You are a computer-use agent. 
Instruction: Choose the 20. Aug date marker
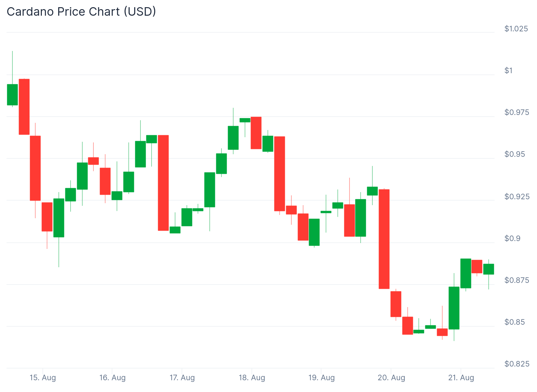[391, 378]
